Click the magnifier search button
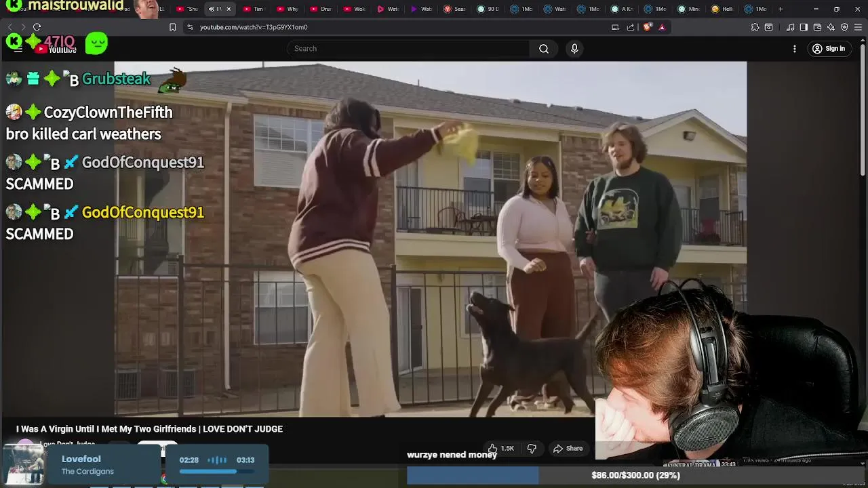Image resolution: width=868 pixels, height=488 pixels. (544, 49)
